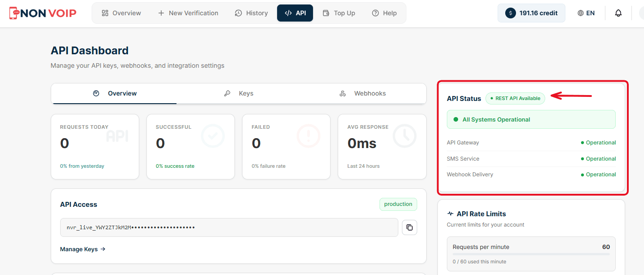The width and height of the screenshot is (644, 275).
Task: Click the All Systems Operational banner
Action: coord(531,119)
